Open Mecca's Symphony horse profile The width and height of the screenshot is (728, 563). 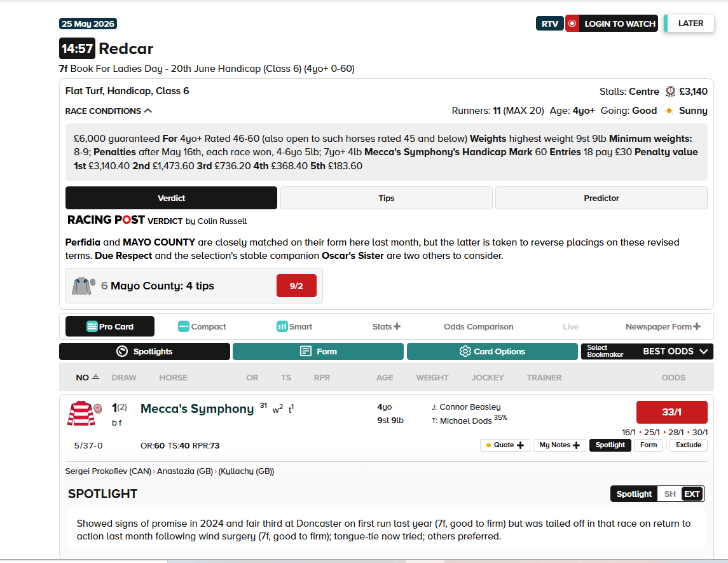197,409
